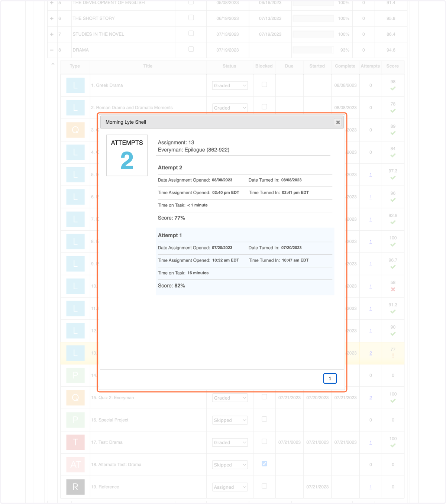Screen dimensions: 446x504
Task: Click Everyman: Epilogue (862-922) title
Action: (x=194, y=150)
